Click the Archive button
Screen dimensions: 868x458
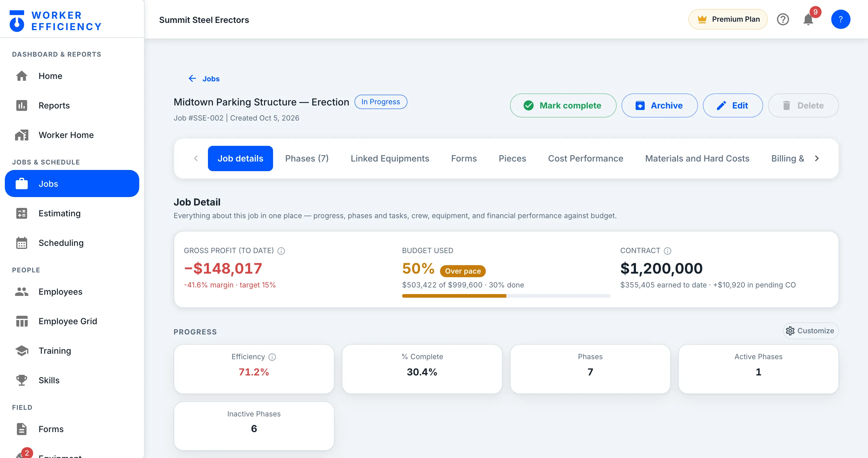(x=659, y=105)
